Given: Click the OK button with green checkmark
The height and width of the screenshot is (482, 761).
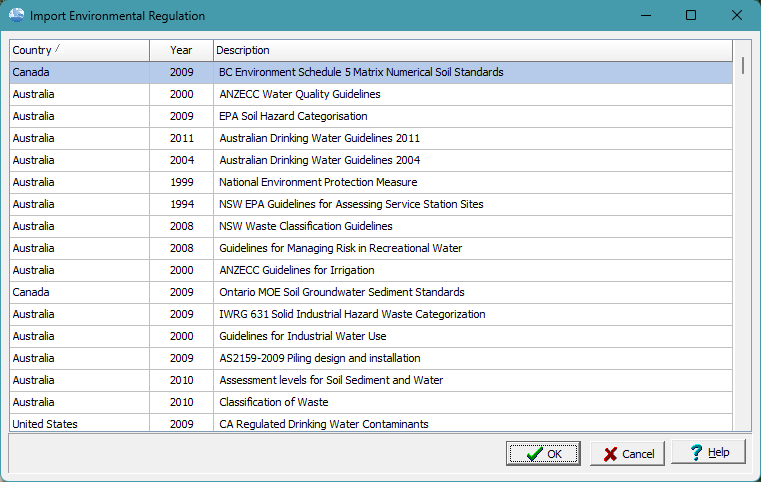Looking at the screenshot, I should tap(544, 453).
